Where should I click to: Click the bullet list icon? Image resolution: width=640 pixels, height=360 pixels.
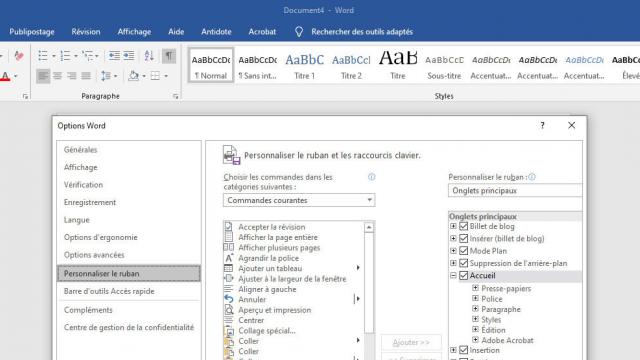point(42,56)
